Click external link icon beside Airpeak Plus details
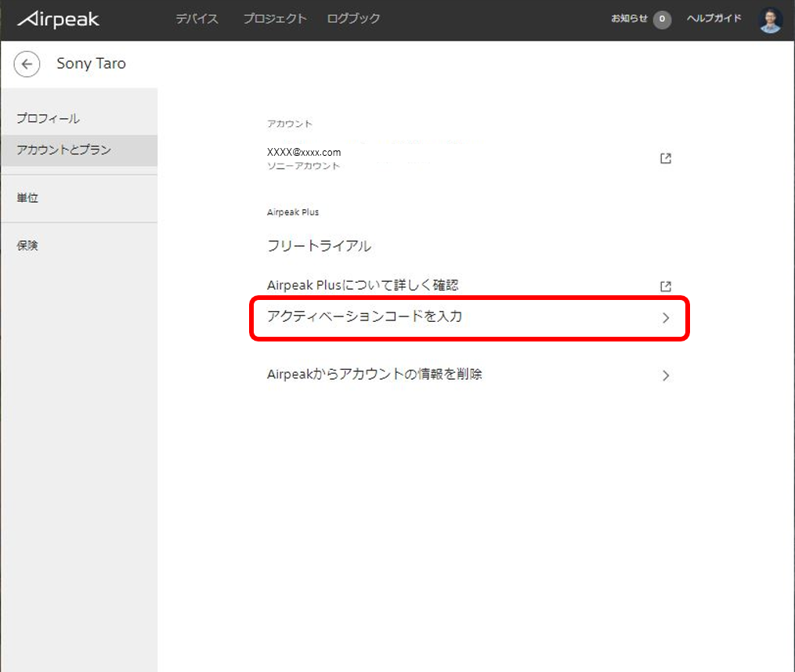This screenshot has width=795, height=672. click(x=665, y=286)
